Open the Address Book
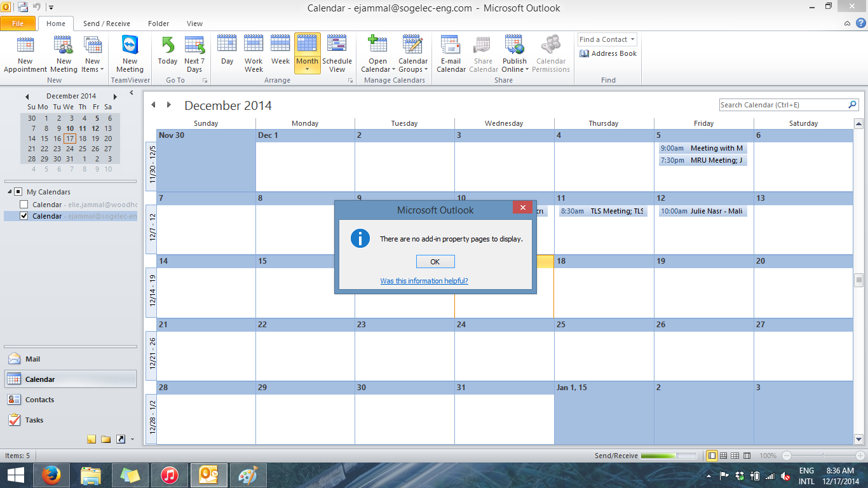 (x=608, y=53)
